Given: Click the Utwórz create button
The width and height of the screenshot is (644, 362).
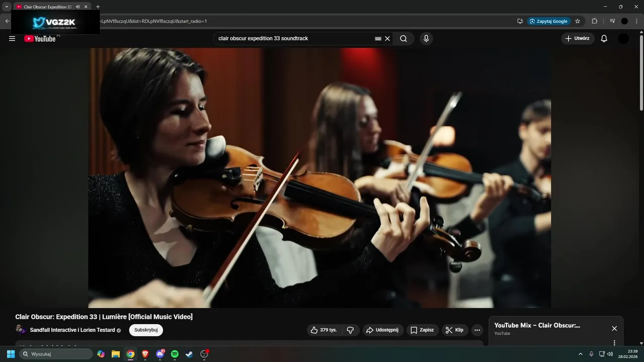Looking at the screenshot, I should pyautogui.click(x=578, y=39).
